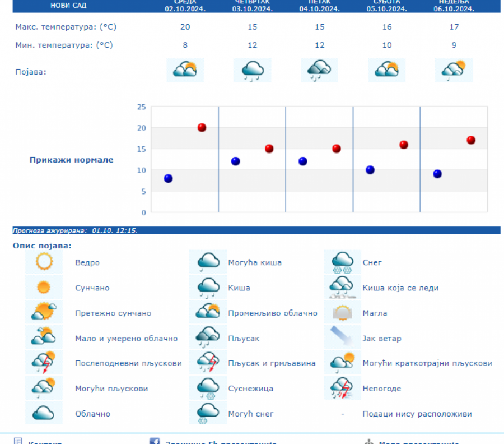Click the Facebook icon in the footer
Screen dimensions: 504x444
155,441
